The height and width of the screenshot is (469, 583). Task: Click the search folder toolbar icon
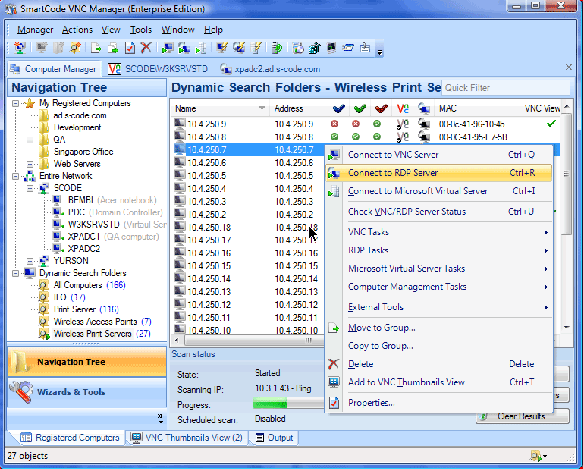(76, 48)
